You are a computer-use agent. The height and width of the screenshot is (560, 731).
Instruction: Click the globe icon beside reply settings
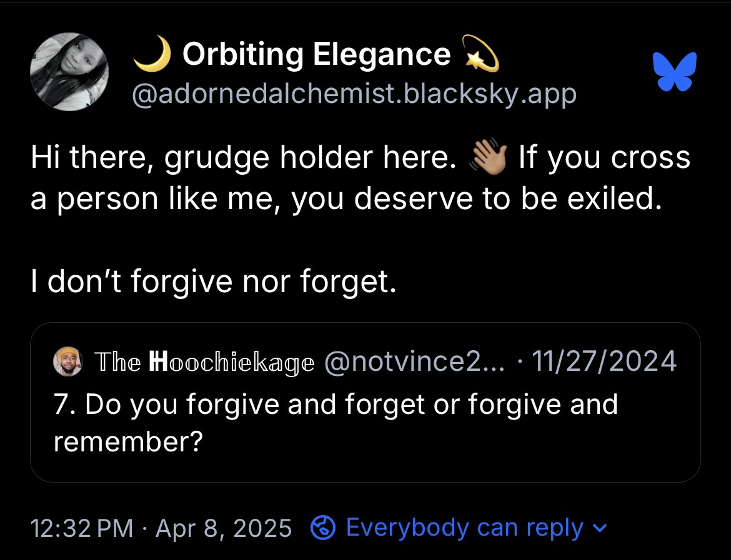point(323,528)
